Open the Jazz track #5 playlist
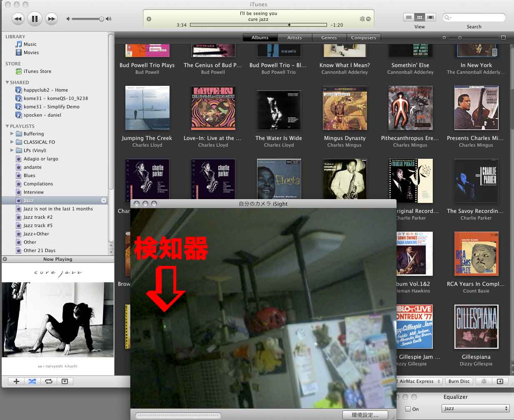514x420 pixels. tap(38, 225)
